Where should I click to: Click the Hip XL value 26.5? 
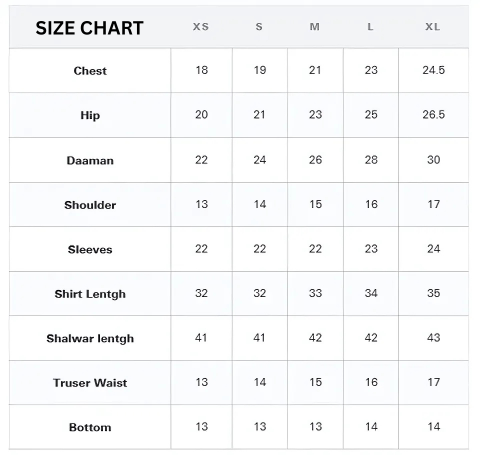point(434,114)
